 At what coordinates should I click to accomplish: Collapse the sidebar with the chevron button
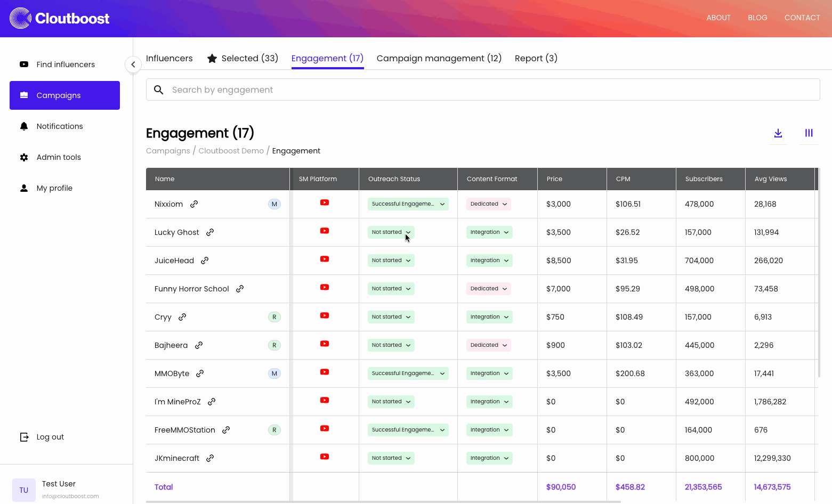point(133,64)
